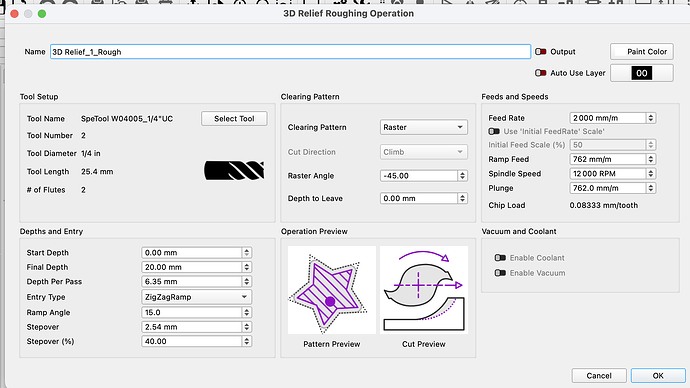Image resolution: width=690 pixels, height=388 pixels.
Task: Open the Clearing Pattern Raster dropdown
Action: (423, 127)
